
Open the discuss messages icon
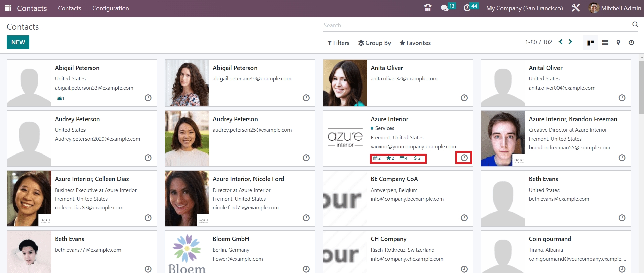(445, 8)
